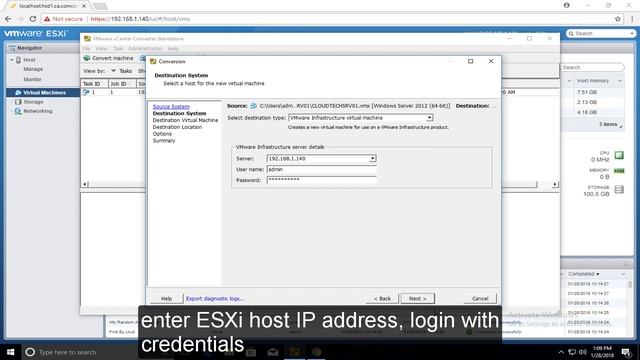
Task: Cancel the Conversion wizard
Action: click(x=480, y=298)
